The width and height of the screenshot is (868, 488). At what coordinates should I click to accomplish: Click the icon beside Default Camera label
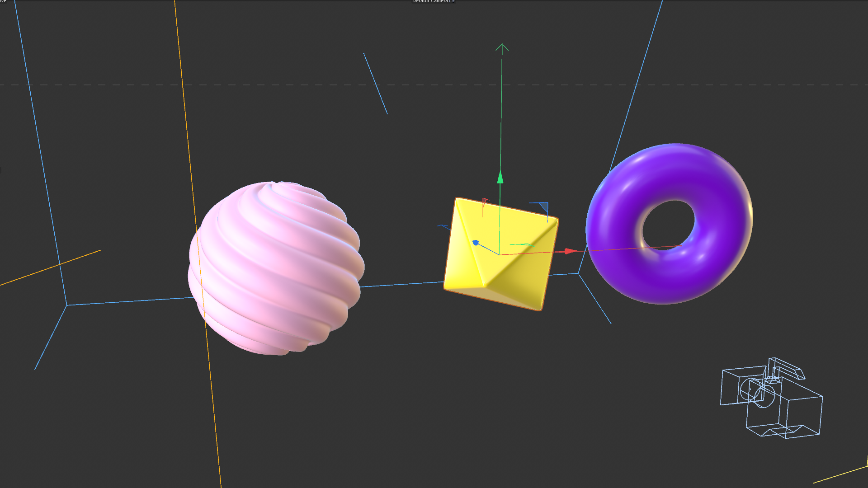(x=452, y=1)
